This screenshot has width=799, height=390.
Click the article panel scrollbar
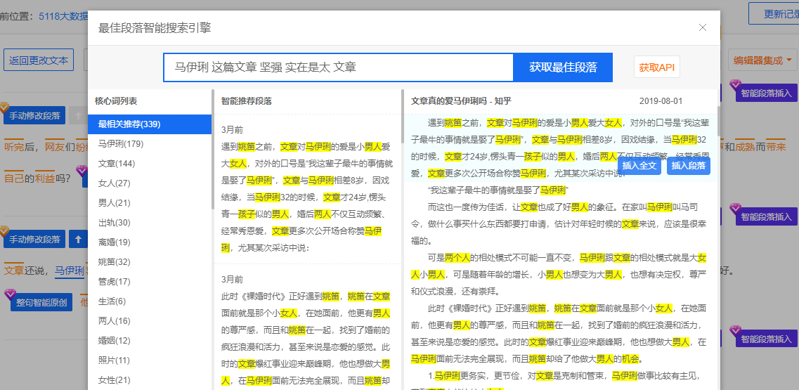(718, 121)
